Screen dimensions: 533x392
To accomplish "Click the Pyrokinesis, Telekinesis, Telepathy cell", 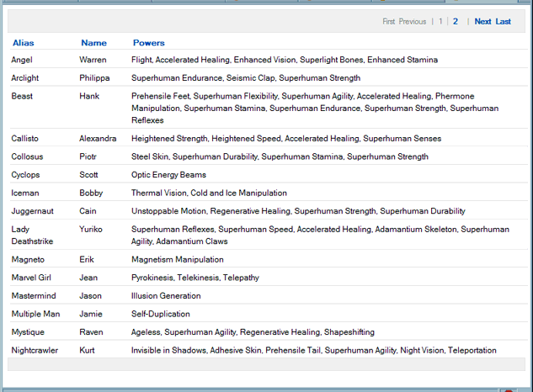I will (195, 278).
